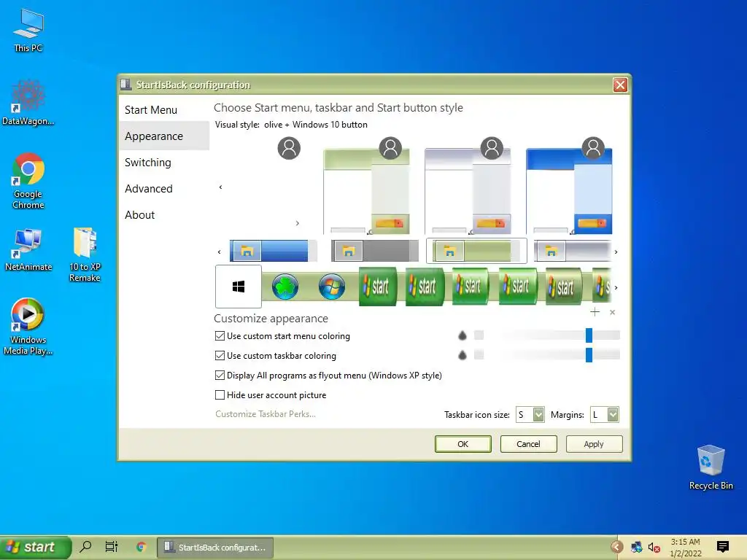This screenshot has height=560, width=747.
Task: Click the small x icon beside the plus icon
Action: click(612, 312)
